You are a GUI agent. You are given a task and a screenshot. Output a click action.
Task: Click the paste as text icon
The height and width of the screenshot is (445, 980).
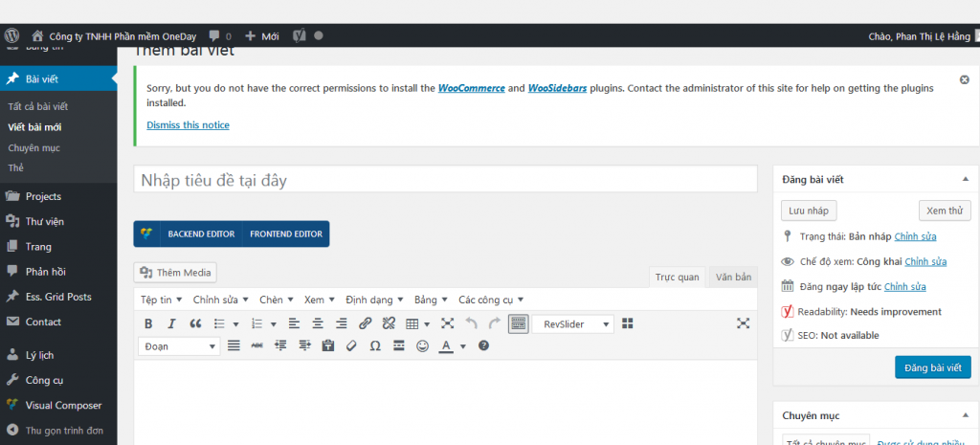pyautogui.click(x=328, y=346)
